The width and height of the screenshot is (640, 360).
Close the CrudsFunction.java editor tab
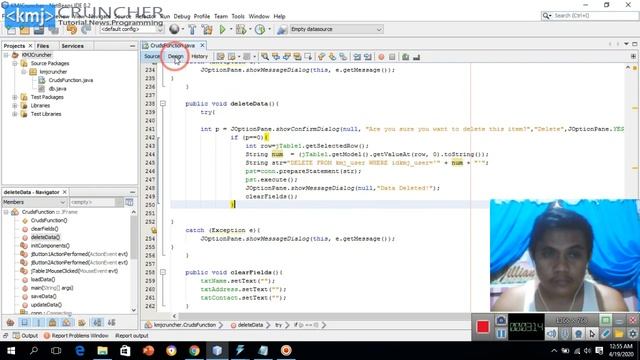[202, 45]
